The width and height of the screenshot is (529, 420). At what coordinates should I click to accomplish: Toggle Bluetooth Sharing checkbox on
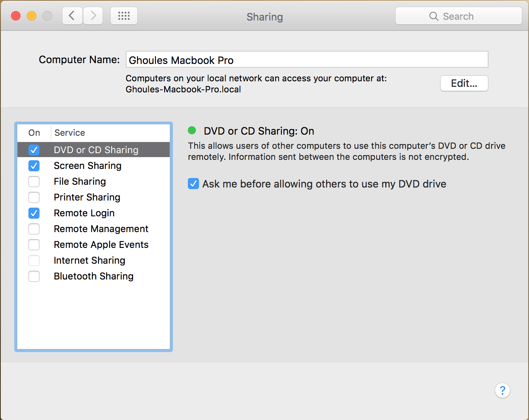pos(34,276)
